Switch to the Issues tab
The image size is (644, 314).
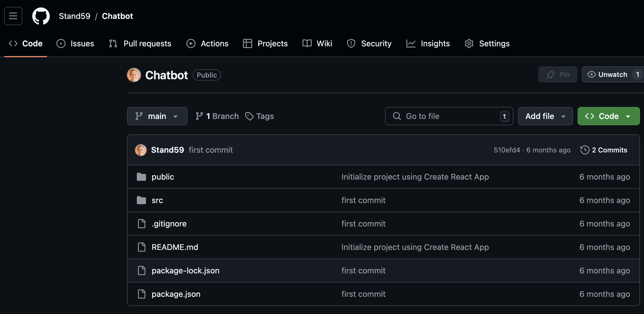pyautogui.click(x=75, y=43)
